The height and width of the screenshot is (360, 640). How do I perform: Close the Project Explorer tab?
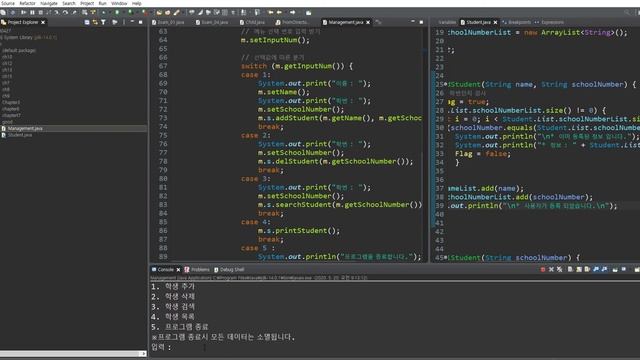(43, 22)
